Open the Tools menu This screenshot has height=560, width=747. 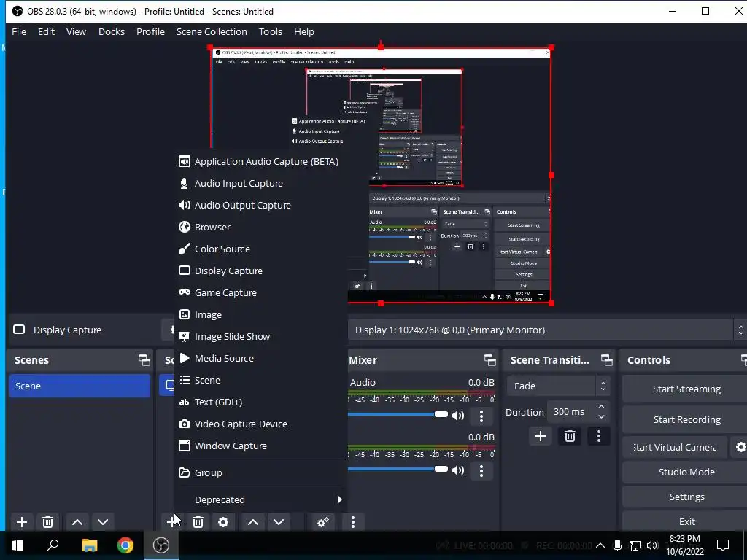(271, 32)
